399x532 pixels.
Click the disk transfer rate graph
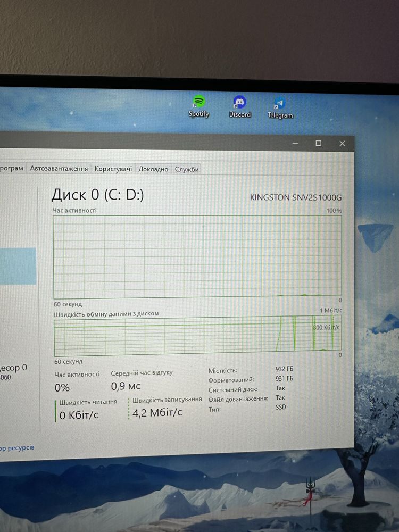tap(198, 336)
